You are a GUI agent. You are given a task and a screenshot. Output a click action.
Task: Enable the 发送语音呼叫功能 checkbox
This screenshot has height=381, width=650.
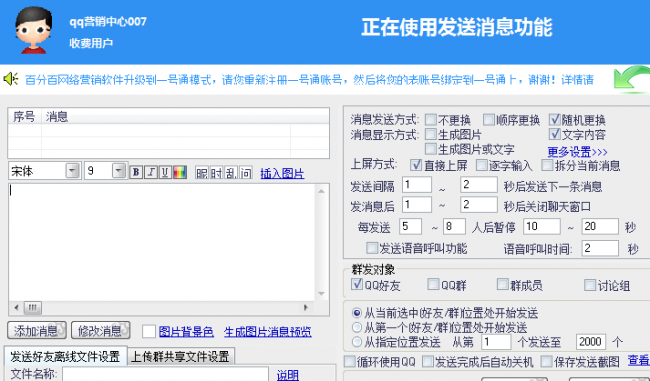click(372, 248)
